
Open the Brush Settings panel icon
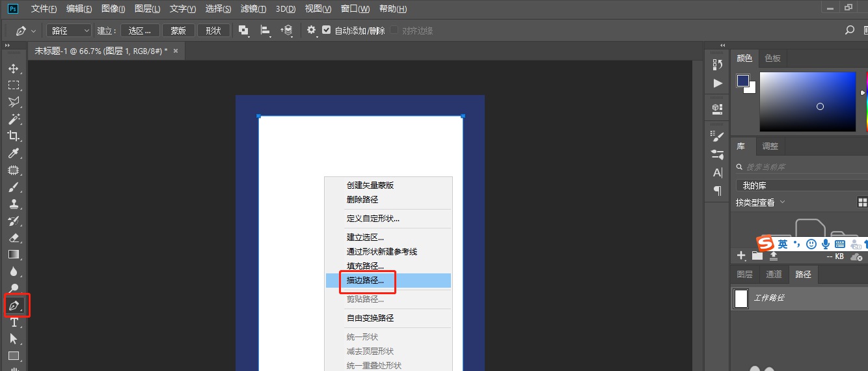[718, 137]
